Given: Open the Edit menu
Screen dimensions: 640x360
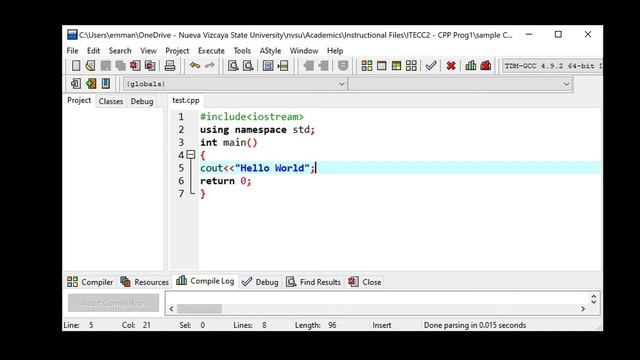Looking at the screenshot, I should coord(93,51).
